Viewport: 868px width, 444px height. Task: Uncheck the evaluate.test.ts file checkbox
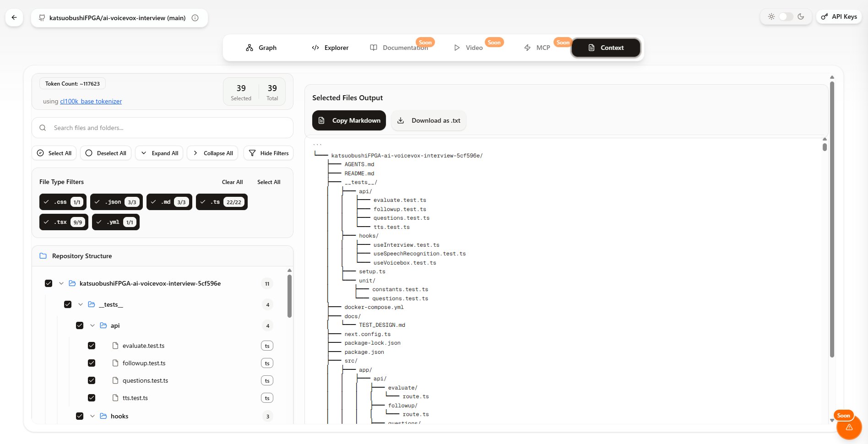92,346
